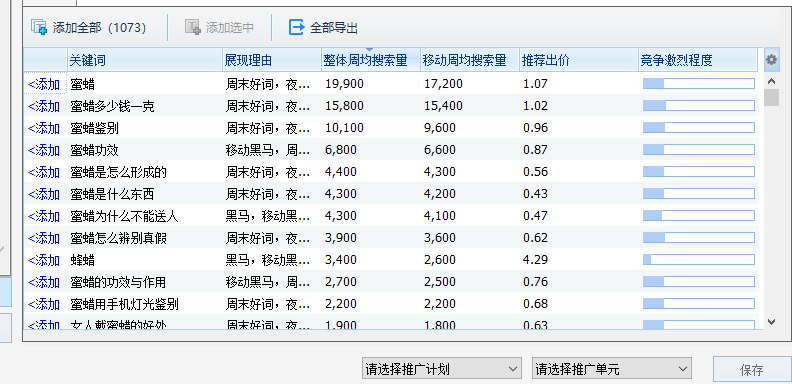This screenshot has height=384, width=792.
Task: Click search volume value 15,800
Action: coord(344,106)
